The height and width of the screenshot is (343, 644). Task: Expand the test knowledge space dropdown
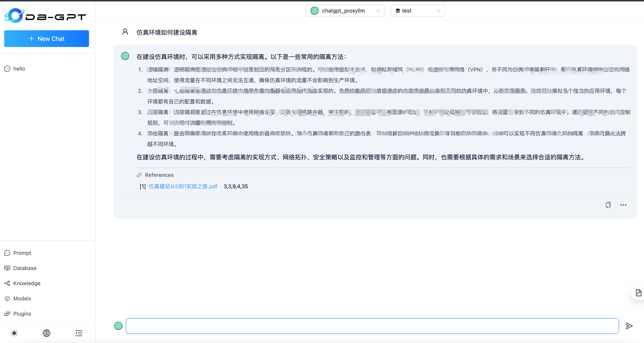tap(417, 11)
